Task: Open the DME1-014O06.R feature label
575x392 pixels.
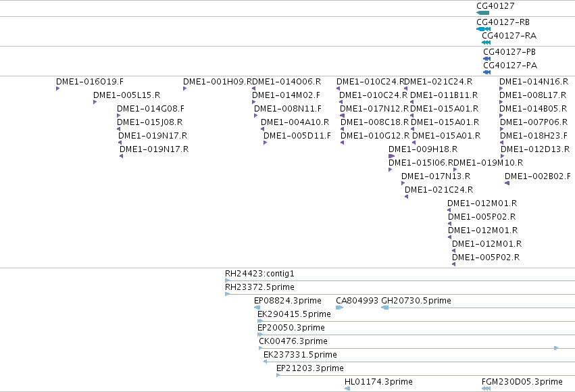Action: pyautogui.click(x=286, y=81)
